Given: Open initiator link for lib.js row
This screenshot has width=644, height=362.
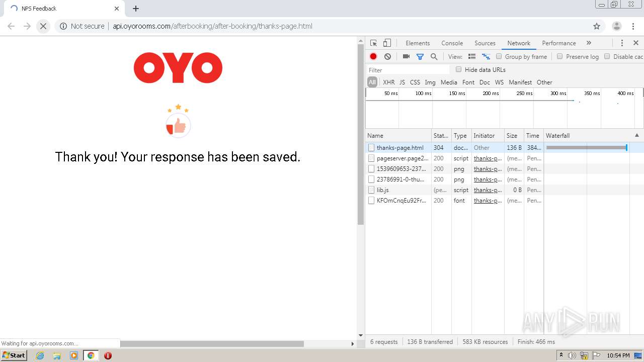Looking at the screenshot, I should coord(488,190).
